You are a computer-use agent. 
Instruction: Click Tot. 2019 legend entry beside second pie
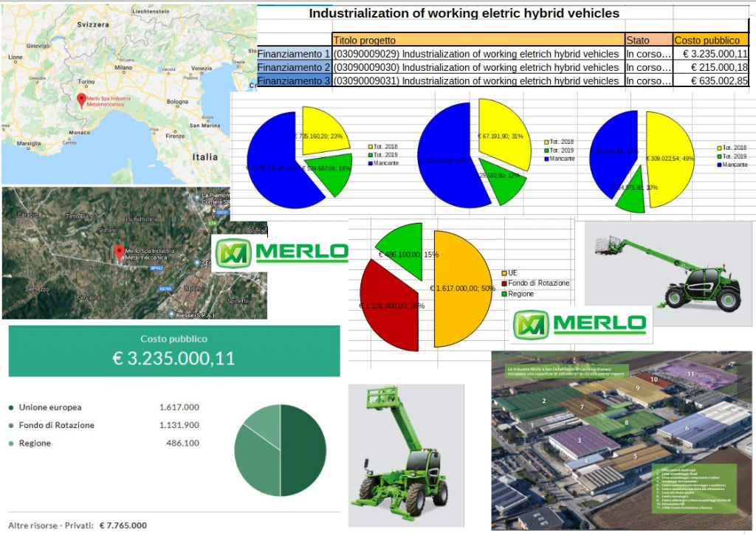tap(560, 151)
